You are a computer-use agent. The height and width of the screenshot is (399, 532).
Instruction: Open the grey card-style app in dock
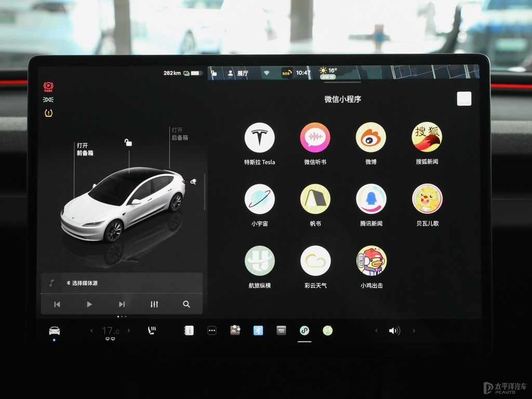click(281, 330)
